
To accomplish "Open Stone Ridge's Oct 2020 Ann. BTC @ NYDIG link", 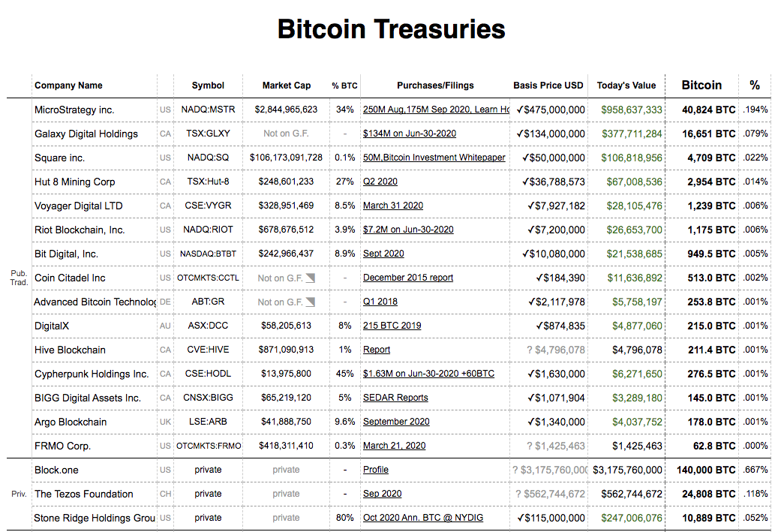I will pos(423,518).
